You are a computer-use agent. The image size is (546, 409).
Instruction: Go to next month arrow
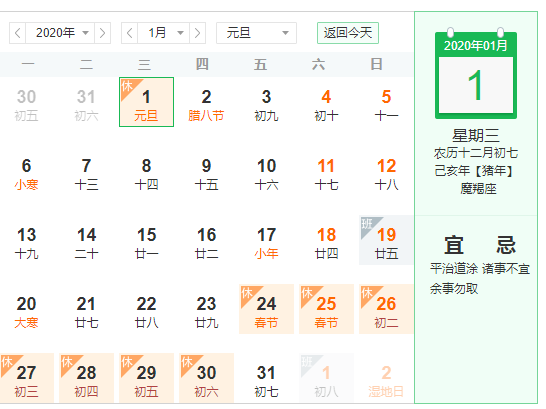coord(197,33)
